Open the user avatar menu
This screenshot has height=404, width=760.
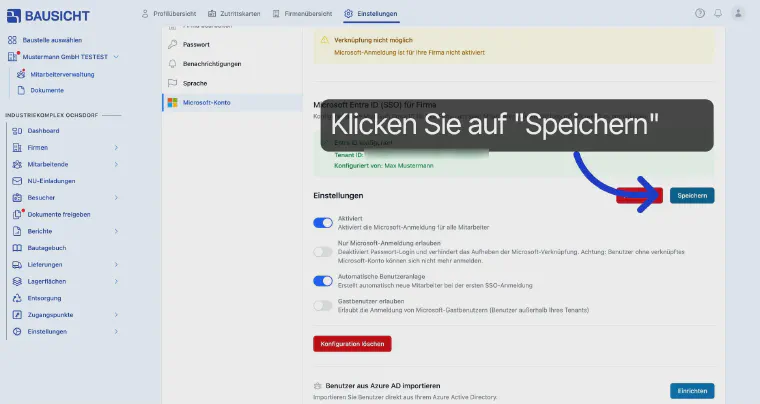point(738,14)
